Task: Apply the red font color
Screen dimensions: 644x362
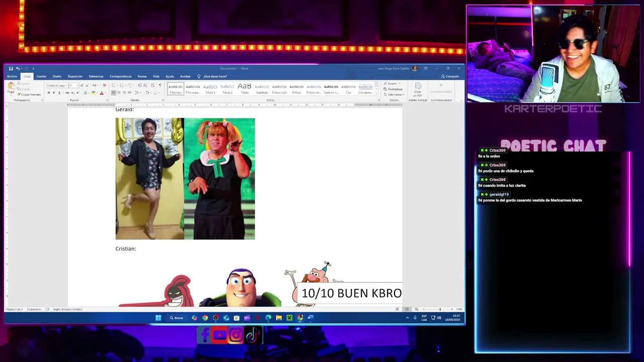Action: click(x=102, y=93)
